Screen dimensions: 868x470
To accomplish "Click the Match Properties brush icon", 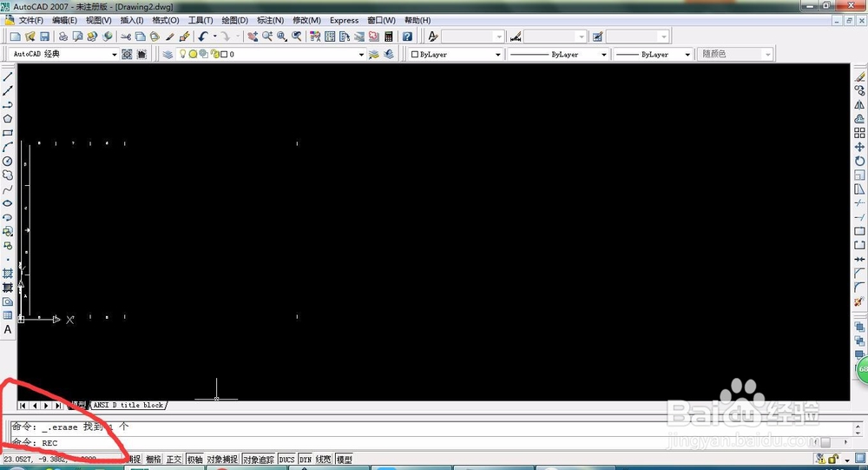I will pyautogui.click(x=184, y=36).
